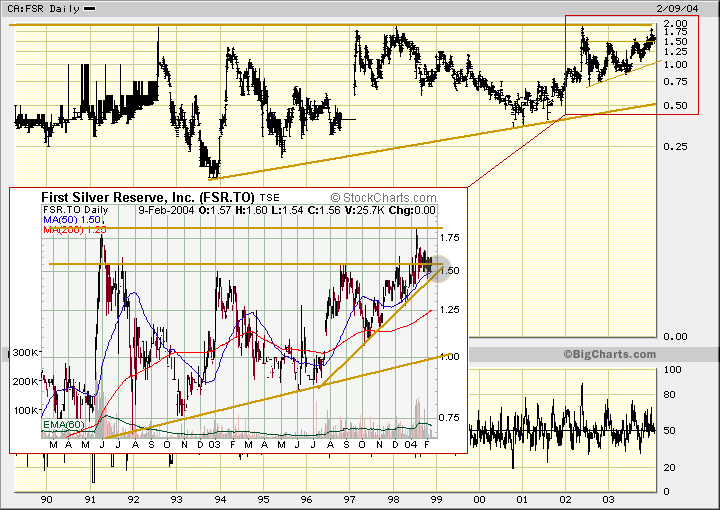Click the 00 year label on the bottom axis

click(x=479, y=500)
